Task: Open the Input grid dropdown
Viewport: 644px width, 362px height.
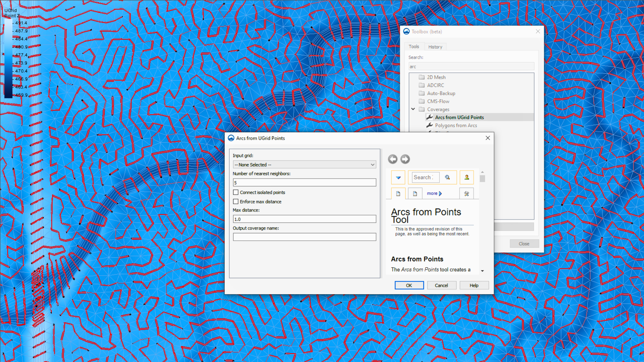Action: (x=305, y=165)
